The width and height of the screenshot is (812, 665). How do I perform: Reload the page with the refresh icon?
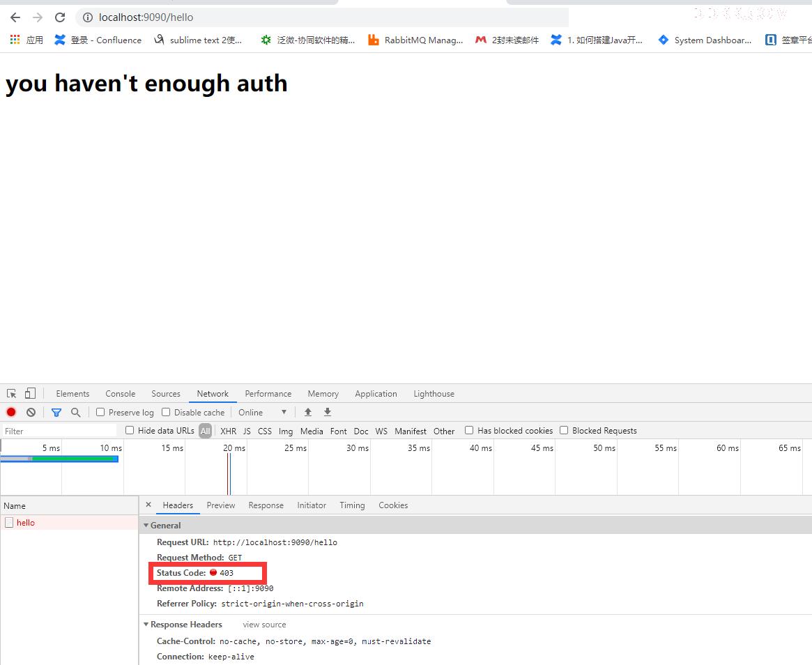pyautogui.click(x=60, y=17)
